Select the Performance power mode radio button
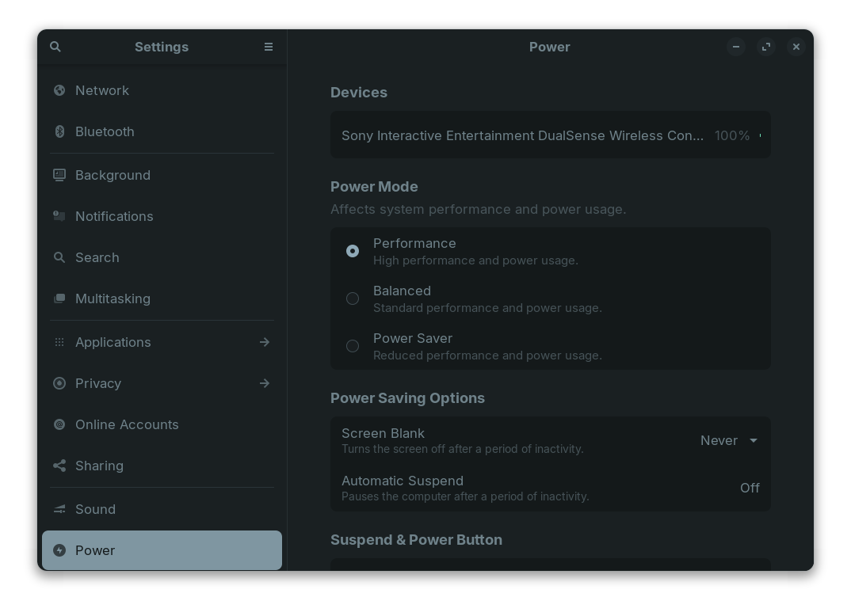This screenshot has height=616, width=851. point(353,251)
